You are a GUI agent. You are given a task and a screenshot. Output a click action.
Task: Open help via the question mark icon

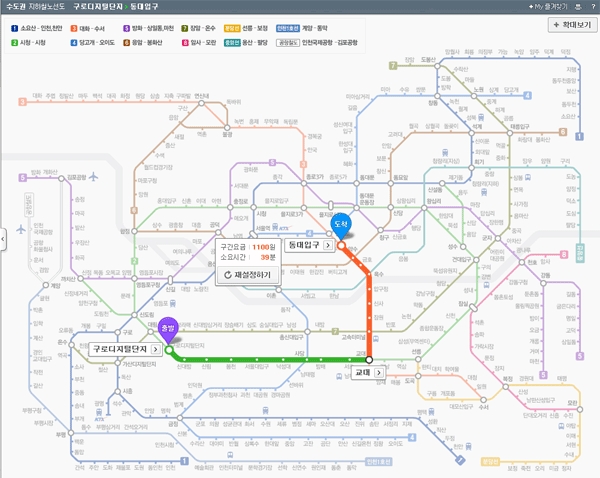[593, 7]
